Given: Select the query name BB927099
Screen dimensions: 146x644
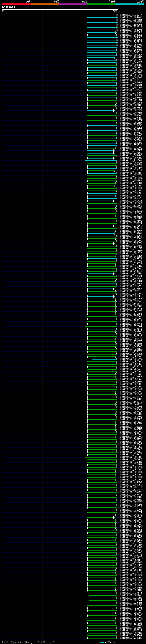Looking at the screenshot, I should point(8,7).
